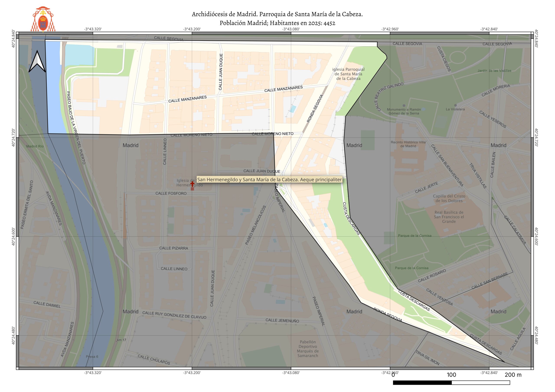Click the 'km 17' marker label
The height and width of the screenshot is (392, 555).
pos(122,340)
